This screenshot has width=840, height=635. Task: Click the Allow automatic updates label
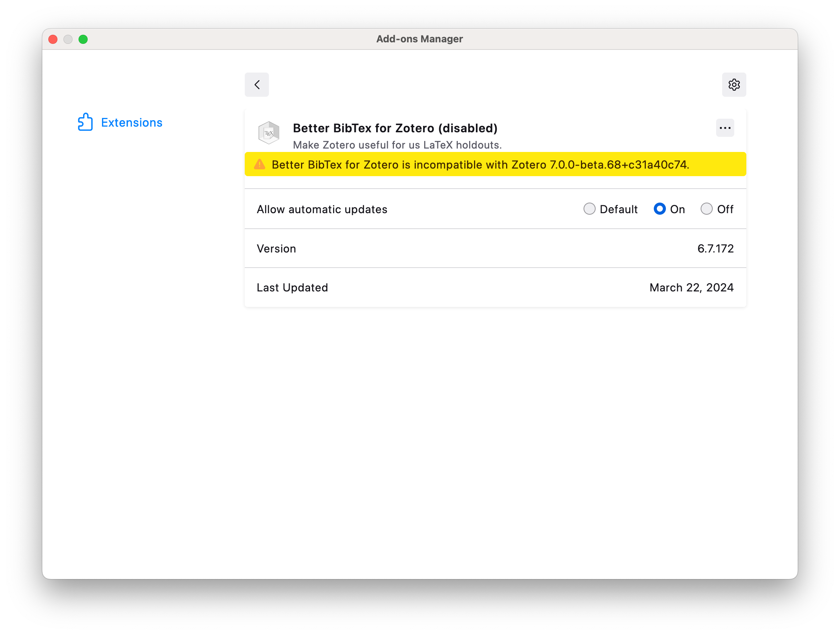[322, 209]
